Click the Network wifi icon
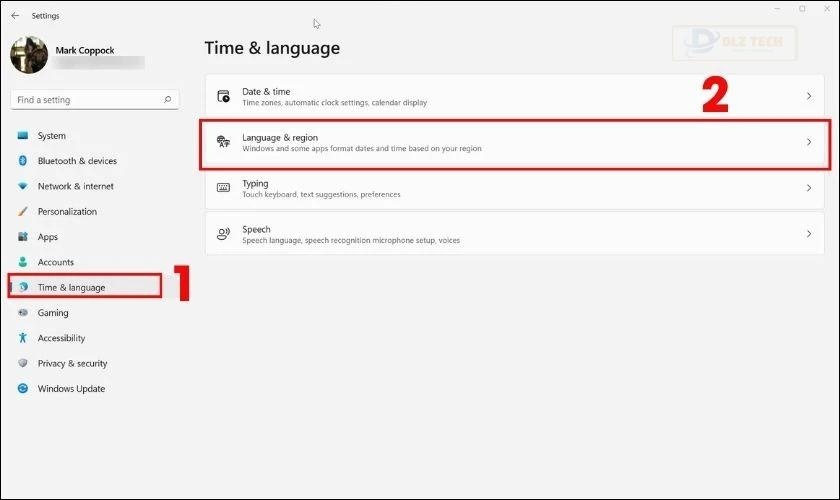The width and height of the screenshot is (840, 500). pyautogui.click(x=22, y=186)
